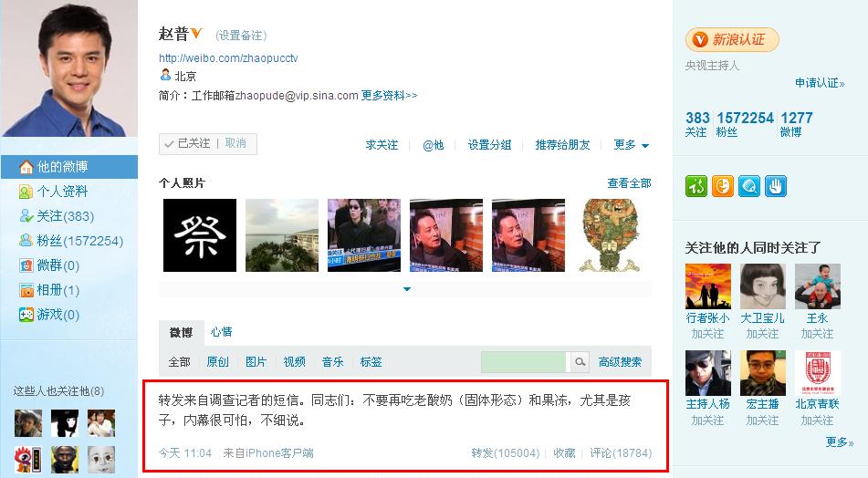This screenshot has height=478, width=868.
Task: Filter posts by 原创
Action: click(217, 362)
